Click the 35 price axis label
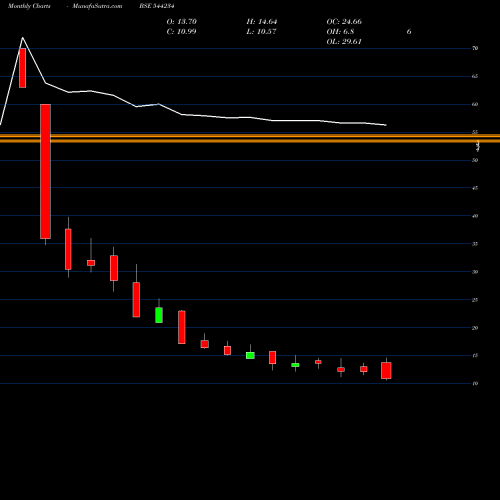500x500 pixels. point(475,244)
